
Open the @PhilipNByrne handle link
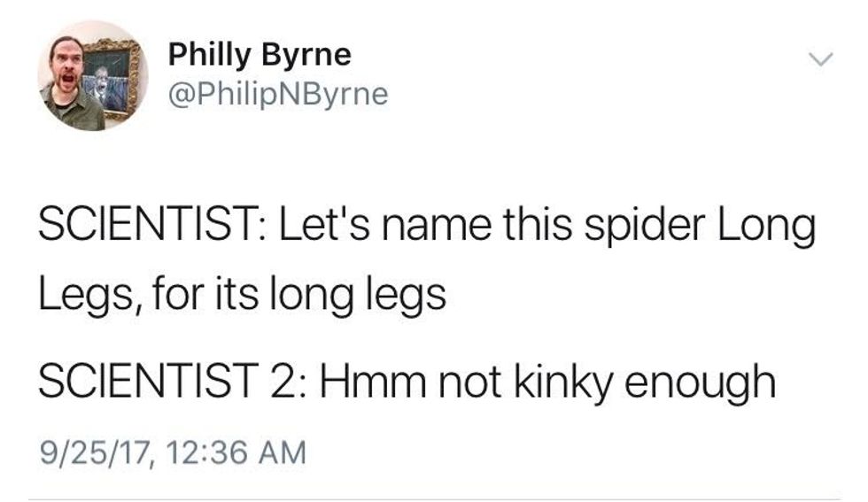click(278, 93)
